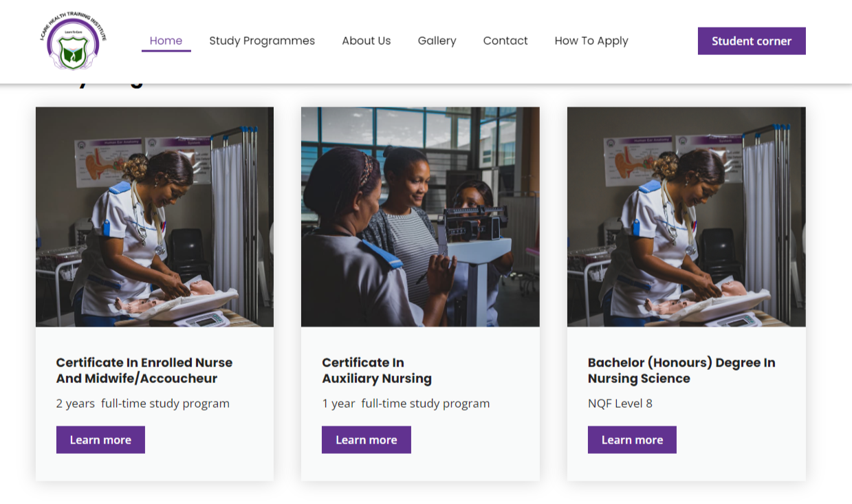Viewport: 852px width, 504px height.
Task: Open the How To Apply page
Action: (x=591, y=41)
